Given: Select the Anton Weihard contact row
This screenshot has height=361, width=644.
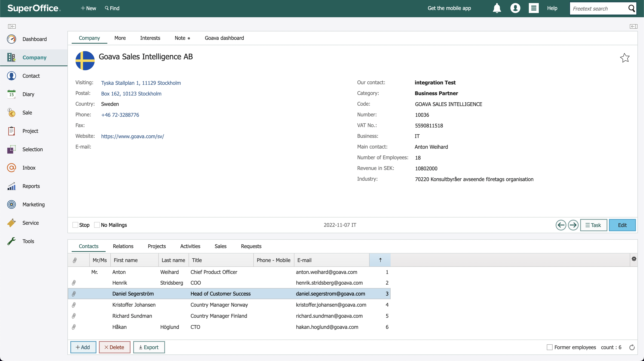Looking at the screenshot, I should point(229,272).
